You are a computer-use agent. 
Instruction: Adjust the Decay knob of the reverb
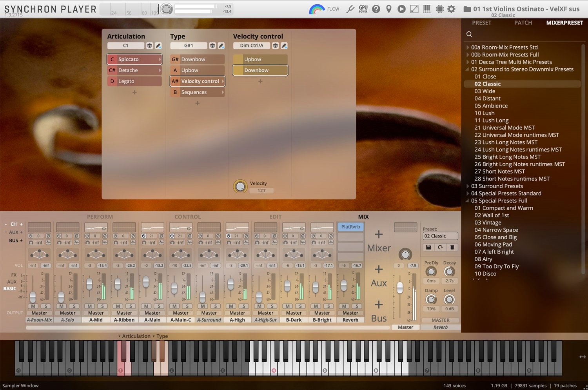pos(449,271)
